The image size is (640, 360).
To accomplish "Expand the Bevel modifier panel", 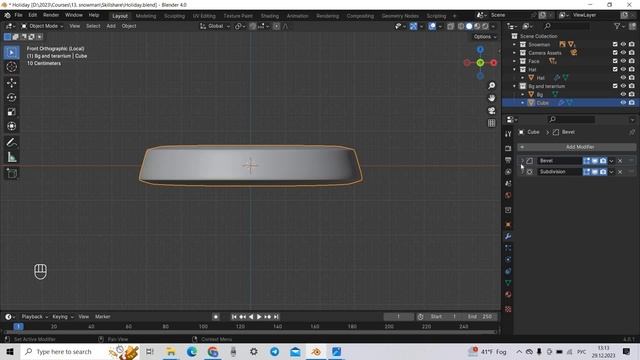I will (522, 161).
